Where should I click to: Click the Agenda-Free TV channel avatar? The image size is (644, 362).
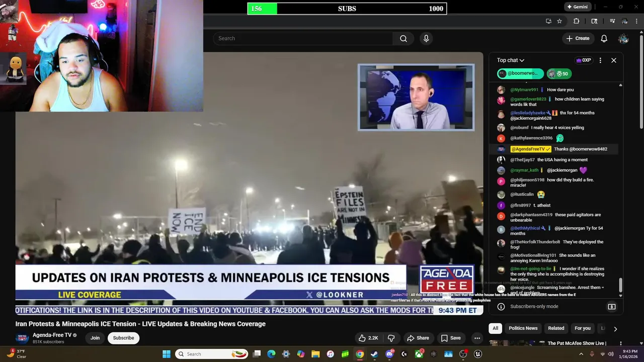click(x=22, y=338)
